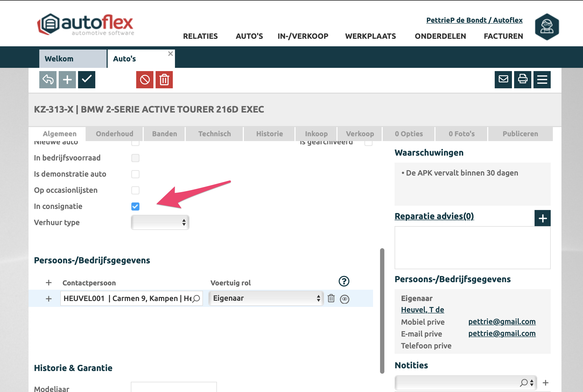
Task: Open the Heuvel, T de link
Action: click(422, 310)
